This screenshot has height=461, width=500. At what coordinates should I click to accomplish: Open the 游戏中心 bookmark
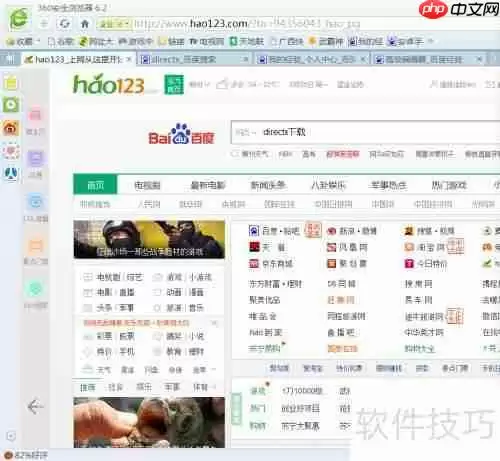[x=136, y=42]
